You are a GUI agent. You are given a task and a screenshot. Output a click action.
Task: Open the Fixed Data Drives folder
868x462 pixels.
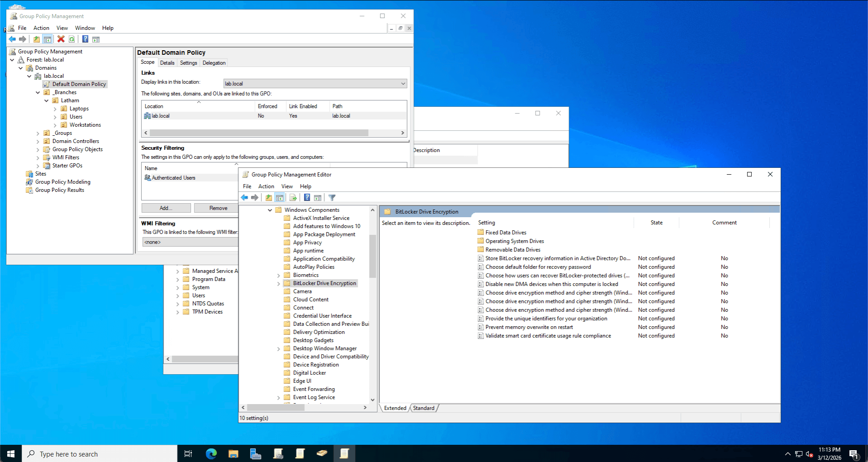[506, 233]
